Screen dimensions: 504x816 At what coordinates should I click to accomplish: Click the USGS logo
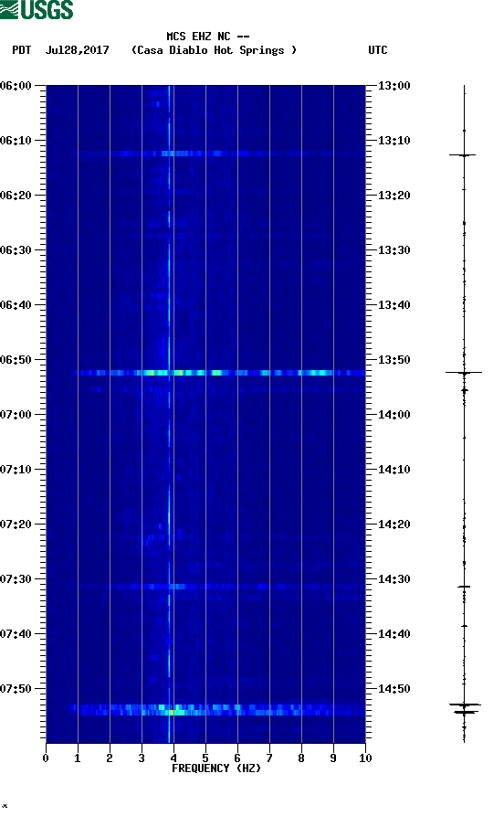pyautogui.click(x=37, y=9)
